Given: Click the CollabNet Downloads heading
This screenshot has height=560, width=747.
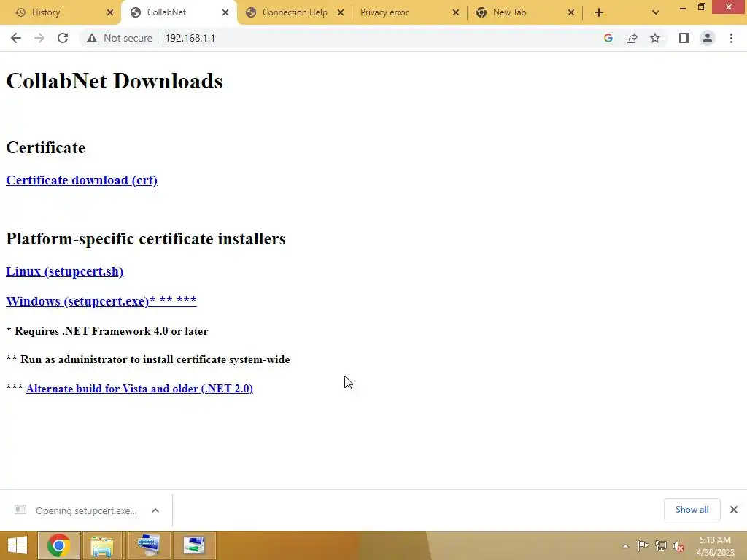Looking at the screenshot, I should pyautogui.click(x=115, y=81).
